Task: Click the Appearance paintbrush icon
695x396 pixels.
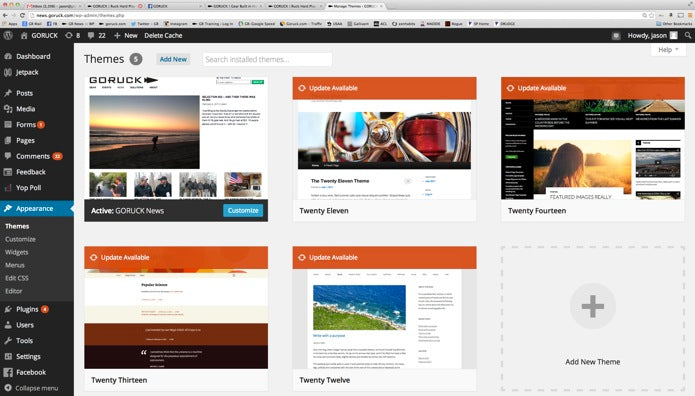Action: click(x=8, y=208)
